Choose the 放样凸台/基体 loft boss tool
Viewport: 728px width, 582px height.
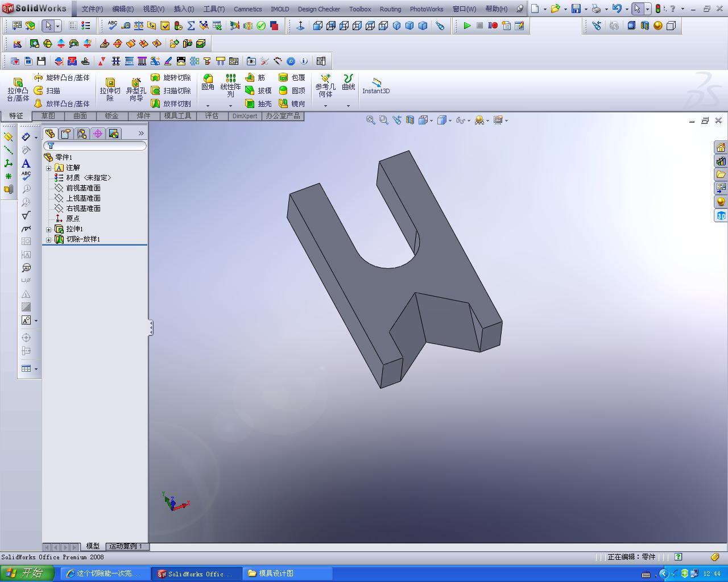pos(62,103)
